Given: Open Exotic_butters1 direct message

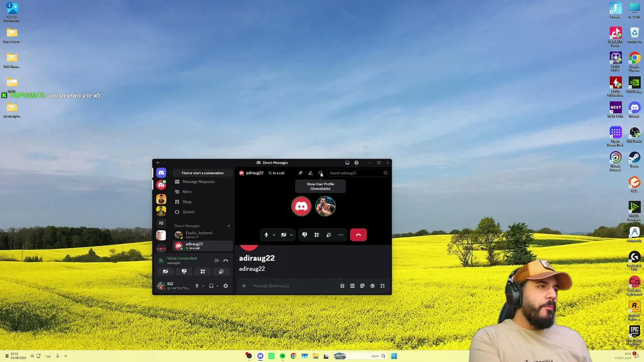Looking at the screenshot, I should click(203, 235).
